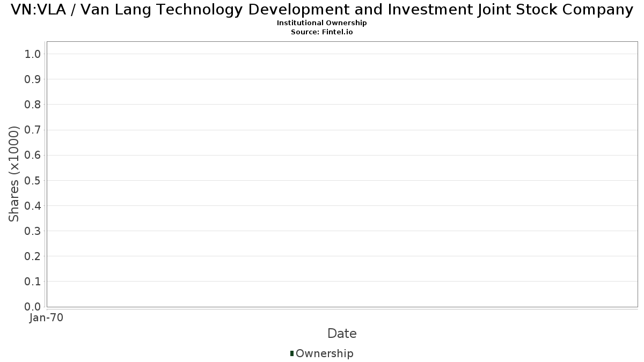The height and width of the screenshot is (362, 644).
Task: Click the 0.1 y-axis tick label
Action: pyautogui.click(x=33, y=282)
